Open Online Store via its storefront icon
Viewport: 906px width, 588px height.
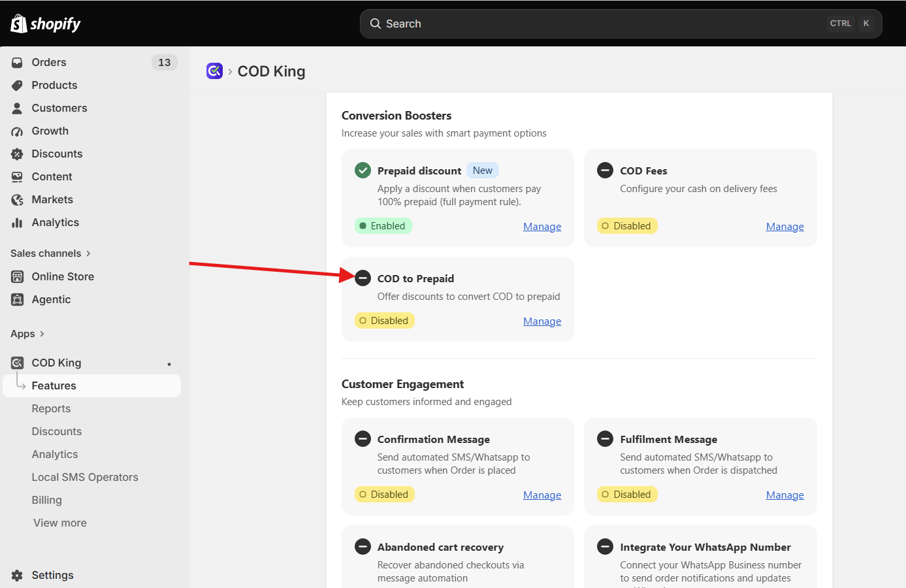(17, 276)
